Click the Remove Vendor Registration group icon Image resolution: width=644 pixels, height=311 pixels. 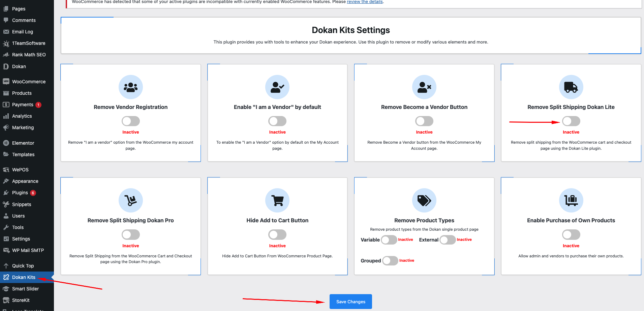pyautogui.click(x=131, y=87)
